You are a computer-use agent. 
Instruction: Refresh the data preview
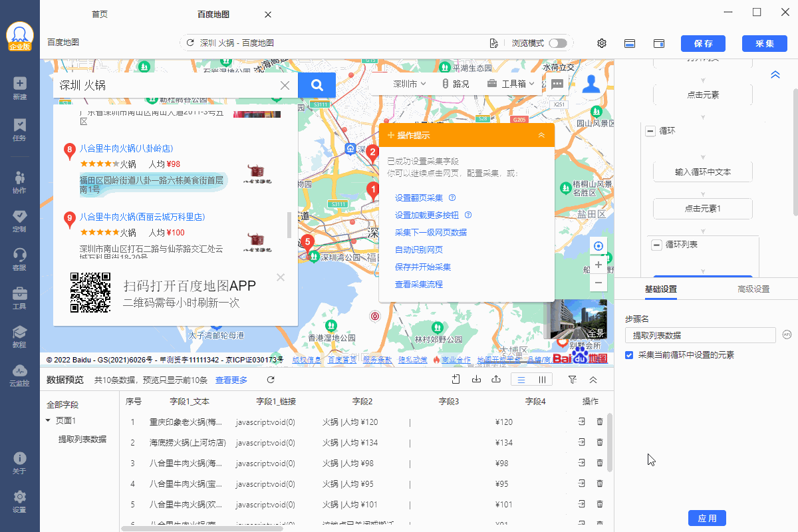271,380
